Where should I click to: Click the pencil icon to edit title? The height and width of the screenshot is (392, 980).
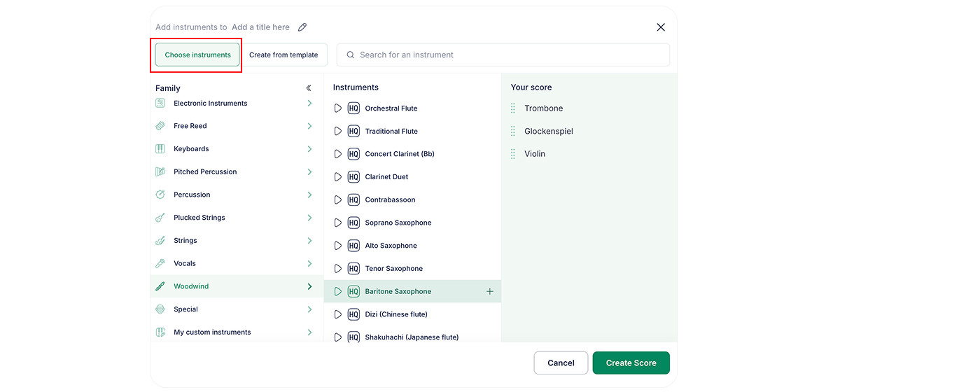(x=302, y=27)
